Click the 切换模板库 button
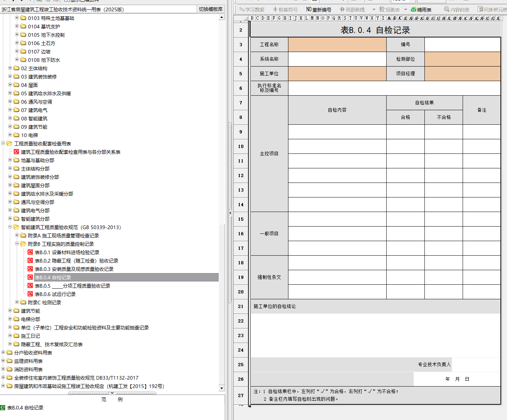The width and height of the screenshot is (507, 420). click(x=211, y=9)
